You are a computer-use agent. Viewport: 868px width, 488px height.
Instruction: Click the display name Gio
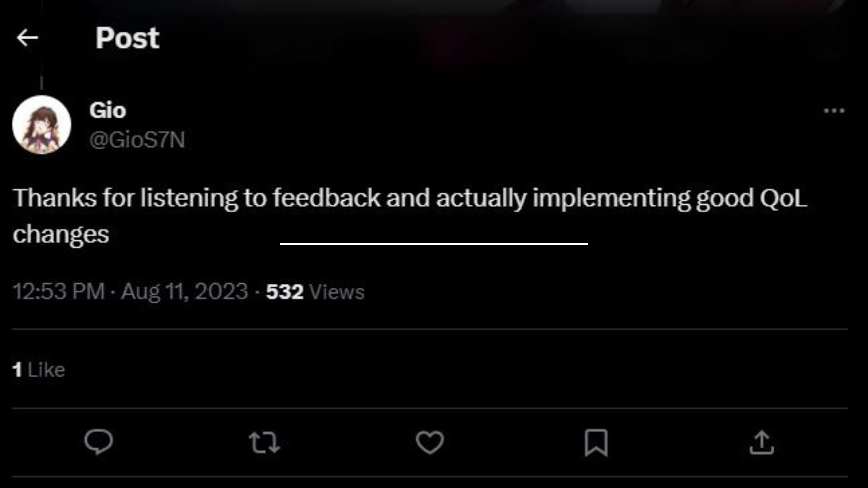point(108,110)
